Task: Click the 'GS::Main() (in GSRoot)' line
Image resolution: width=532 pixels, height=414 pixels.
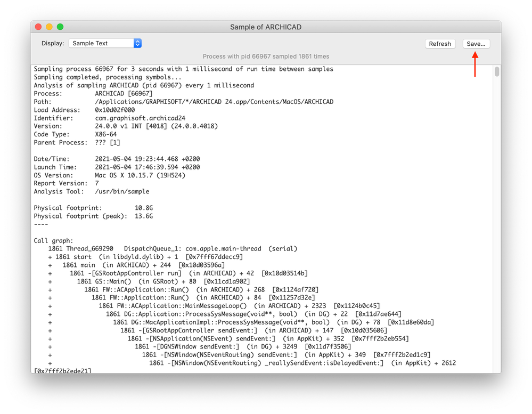Action: [x=149, y=281]
